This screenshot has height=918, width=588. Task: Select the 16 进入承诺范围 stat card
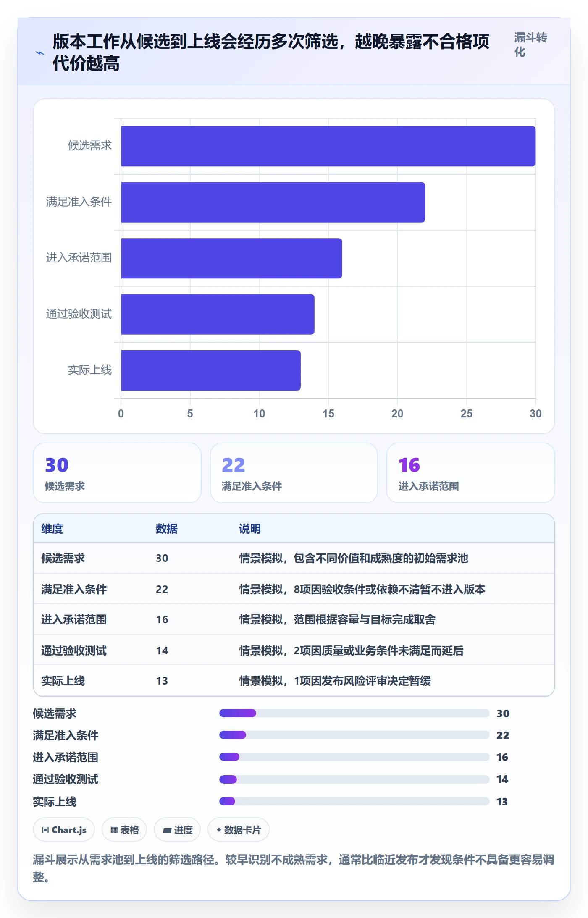471,473
